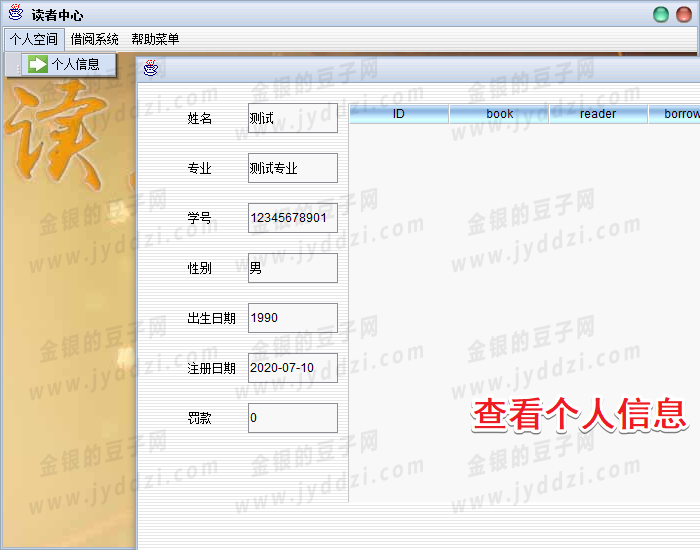Click the borrow column header
The image size is (700, 550).
point(674,114)
